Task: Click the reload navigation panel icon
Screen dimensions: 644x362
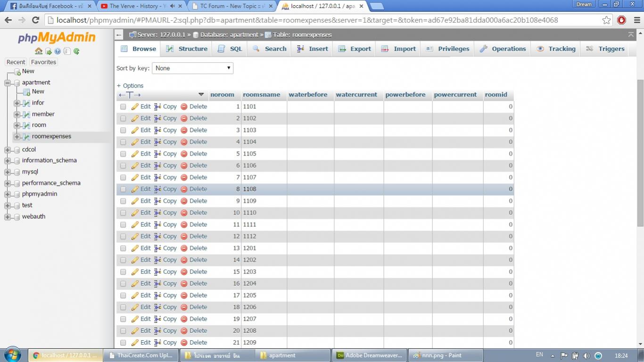Action: point(76,51)
